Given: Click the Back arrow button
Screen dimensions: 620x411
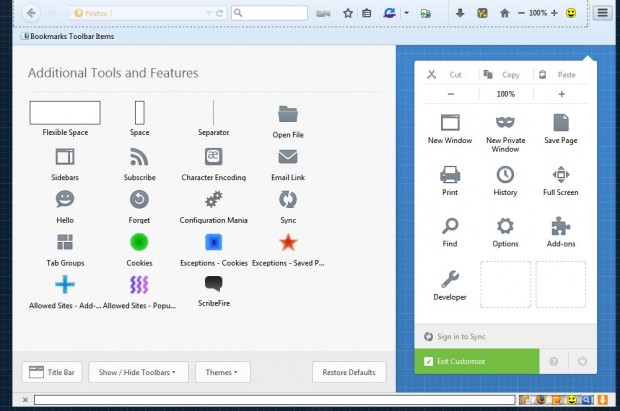Looking at the screenshot, I should click(x=31, y=13).
